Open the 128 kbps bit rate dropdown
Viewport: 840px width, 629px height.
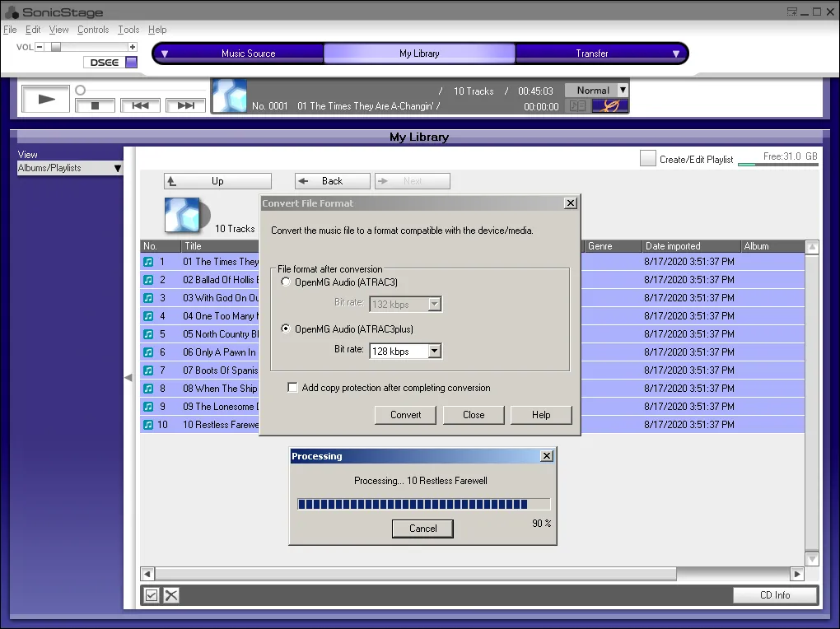click(436, 351)
